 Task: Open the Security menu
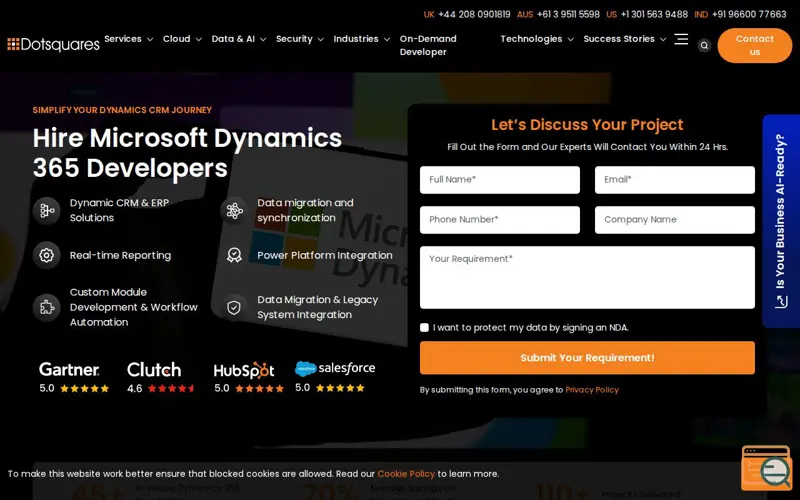click(x=294, y=39)
